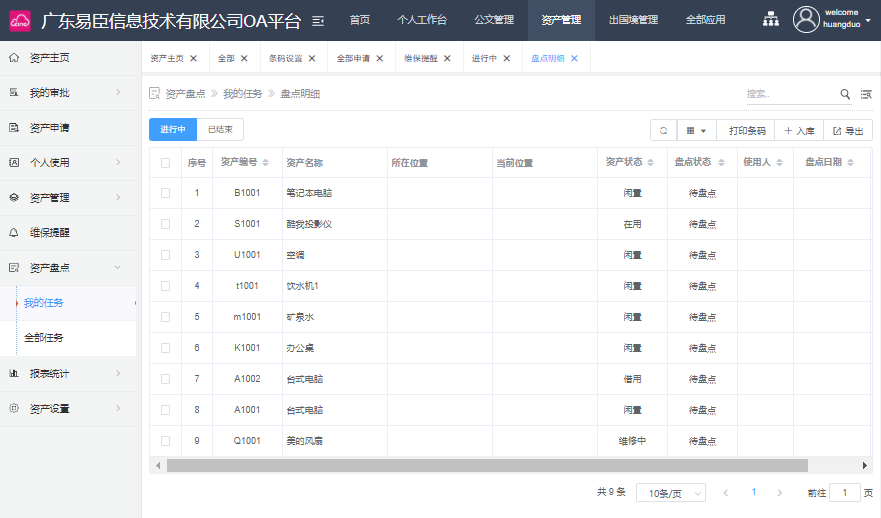
Task: Open 公文管理 in the top menu
Action: [x=494, y=19]
